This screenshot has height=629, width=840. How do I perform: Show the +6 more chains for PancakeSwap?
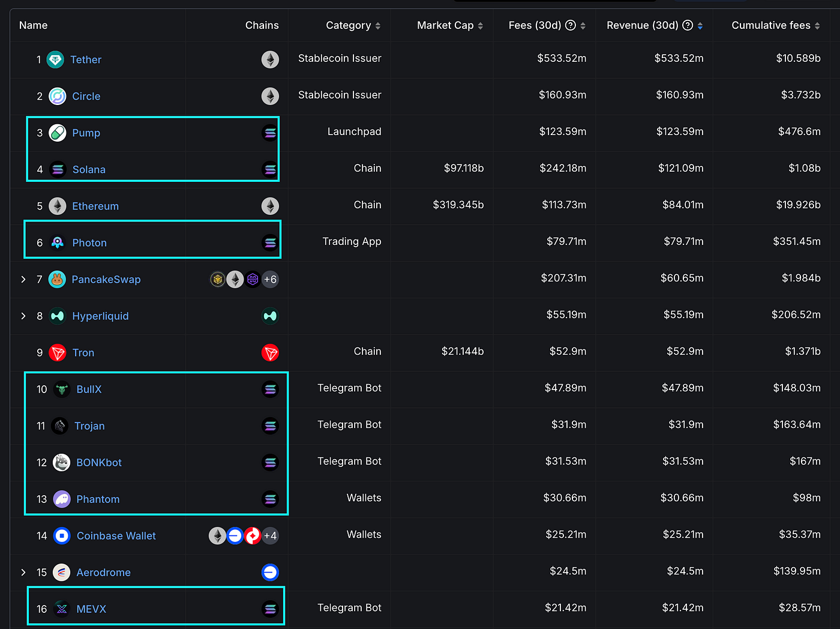point(270,279)
